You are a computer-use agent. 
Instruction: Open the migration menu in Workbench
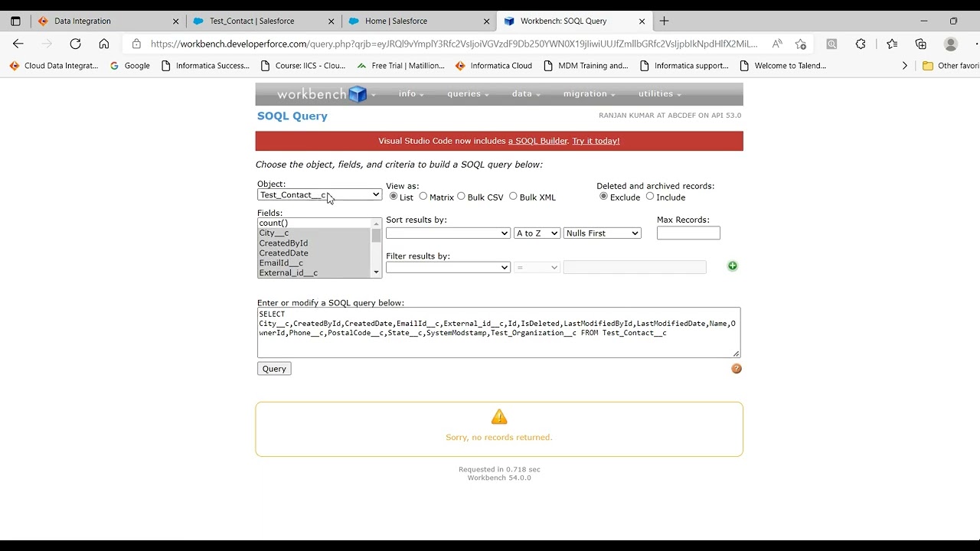pos(590,94)
